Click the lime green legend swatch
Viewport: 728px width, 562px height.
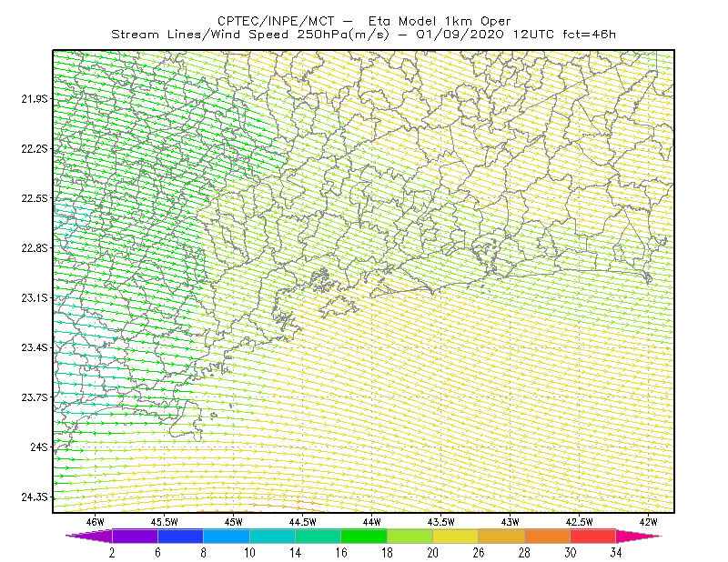[x=410, y=536]
